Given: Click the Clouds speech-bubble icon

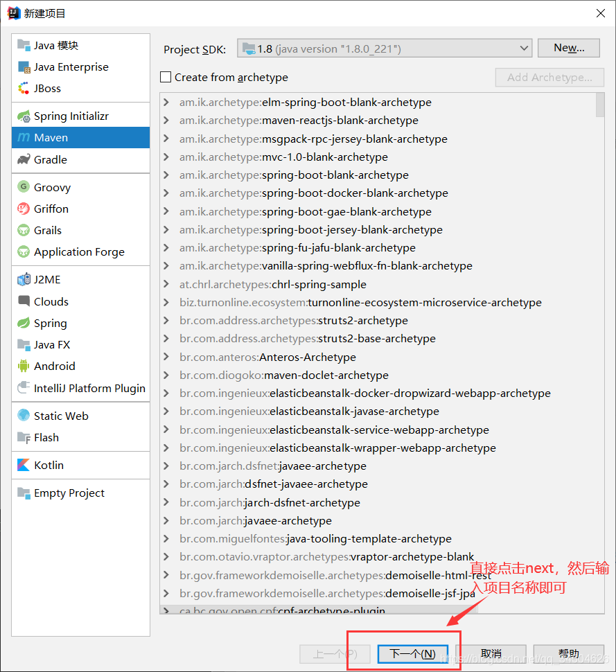Looking at the screenshot, I should pyautogui.click(x=24, y=301).
